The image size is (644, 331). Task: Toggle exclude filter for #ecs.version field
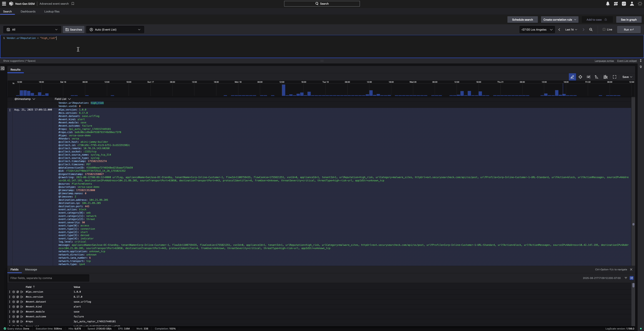tap(17, 297)
